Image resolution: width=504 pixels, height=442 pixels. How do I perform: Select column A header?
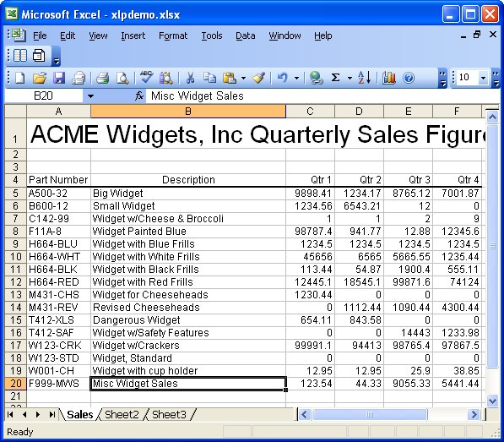tap(58, 112)
